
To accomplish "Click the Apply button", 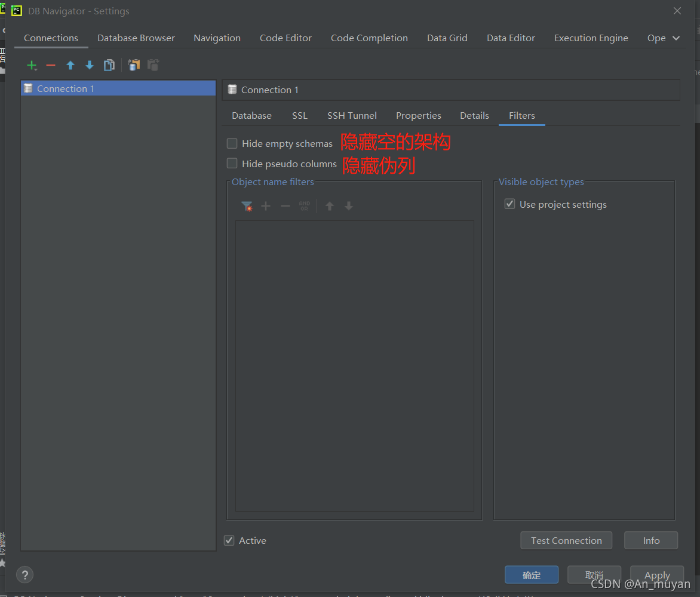I will pos(656,575).
